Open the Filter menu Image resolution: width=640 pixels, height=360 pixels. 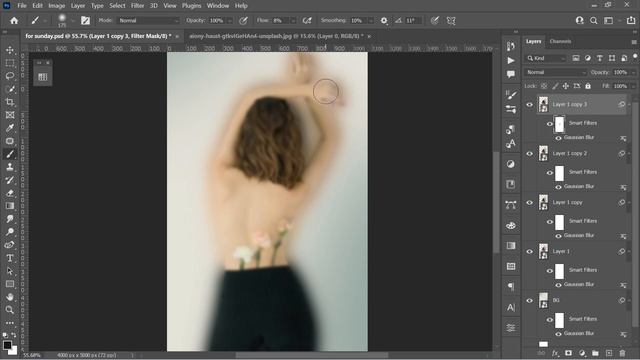click(x=137, y=6)
